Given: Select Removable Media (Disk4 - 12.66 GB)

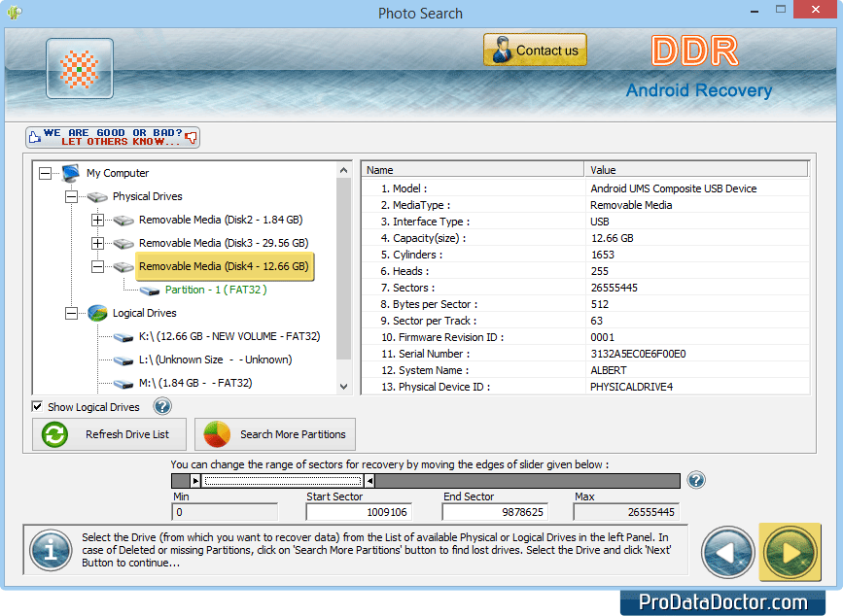Looking at the screenshot, I should [225, 266].
